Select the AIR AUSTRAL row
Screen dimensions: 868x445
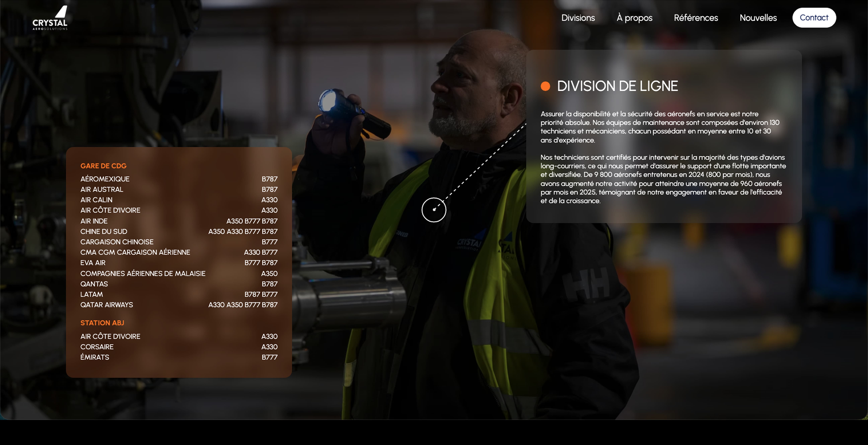tap(179, 189)
